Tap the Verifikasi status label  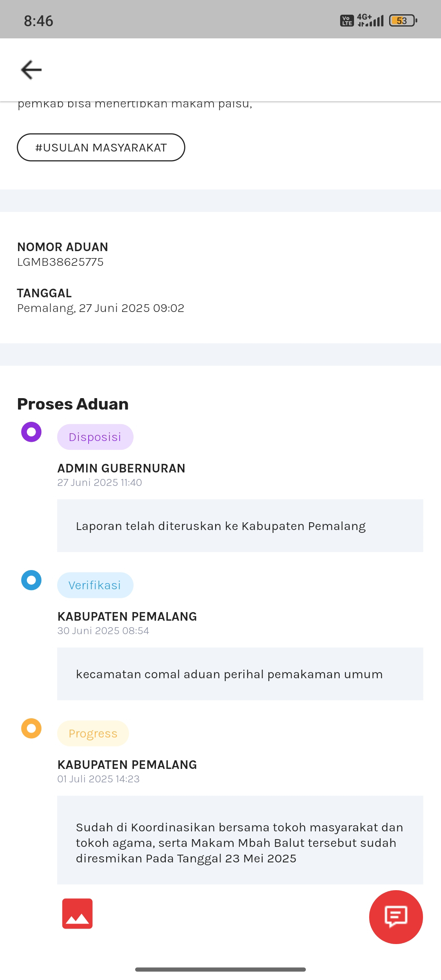point(95,585)
